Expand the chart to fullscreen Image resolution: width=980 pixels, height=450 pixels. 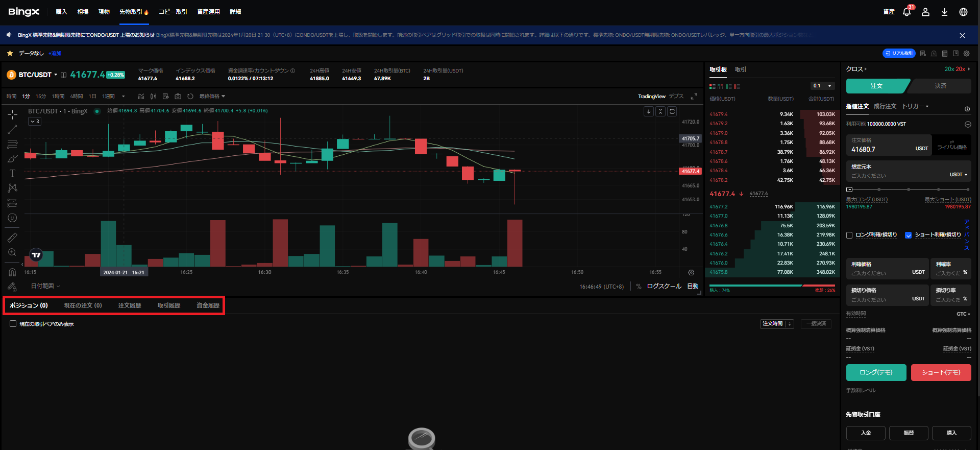pyautogui.click(x=694, y=97)
